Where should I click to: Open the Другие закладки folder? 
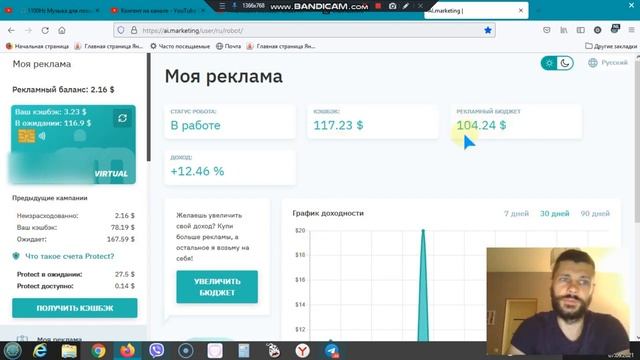click(x=611, y=47)
